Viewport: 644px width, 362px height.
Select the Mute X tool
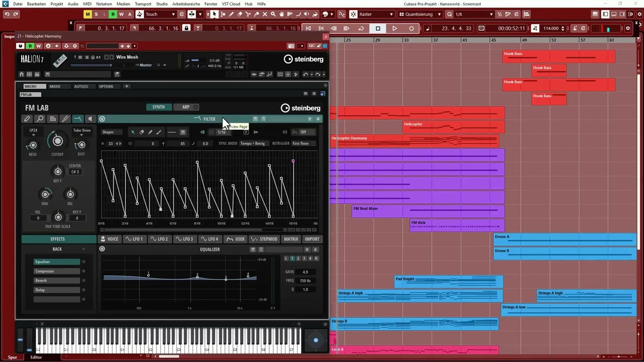[x=265, y=14]
